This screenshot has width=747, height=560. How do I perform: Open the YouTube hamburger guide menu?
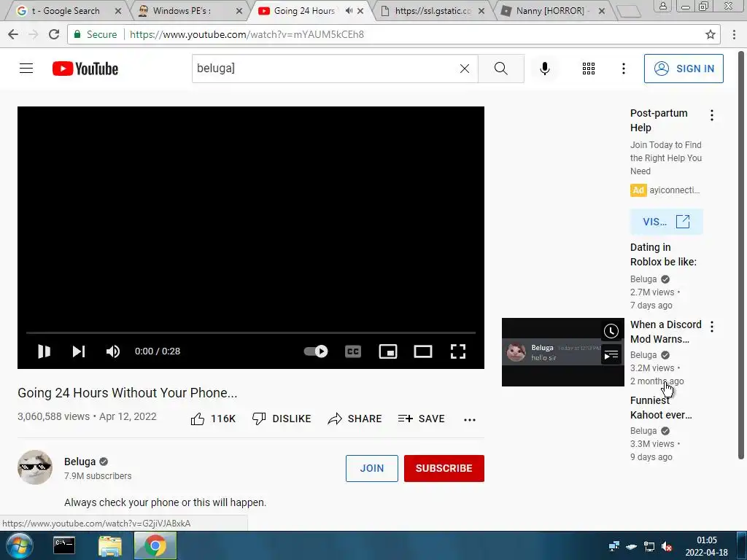[26, 69]
